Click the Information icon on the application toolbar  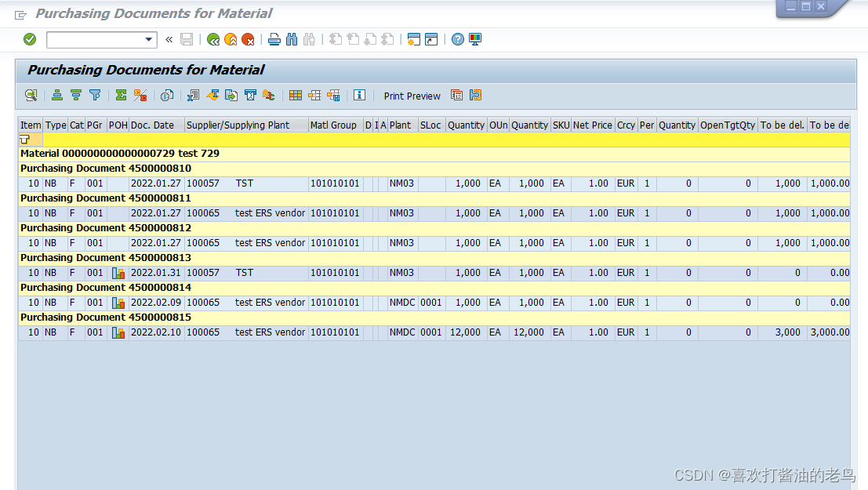coord(359,95)
